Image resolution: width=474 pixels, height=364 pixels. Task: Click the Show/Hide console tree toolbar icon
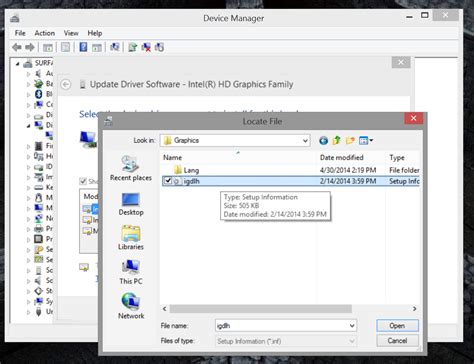point(48,47)
